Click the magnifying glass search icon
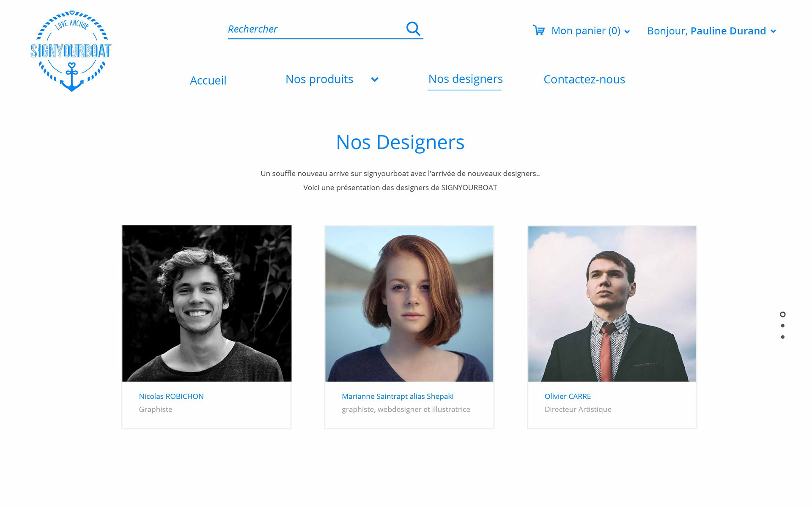 [413, 29]
